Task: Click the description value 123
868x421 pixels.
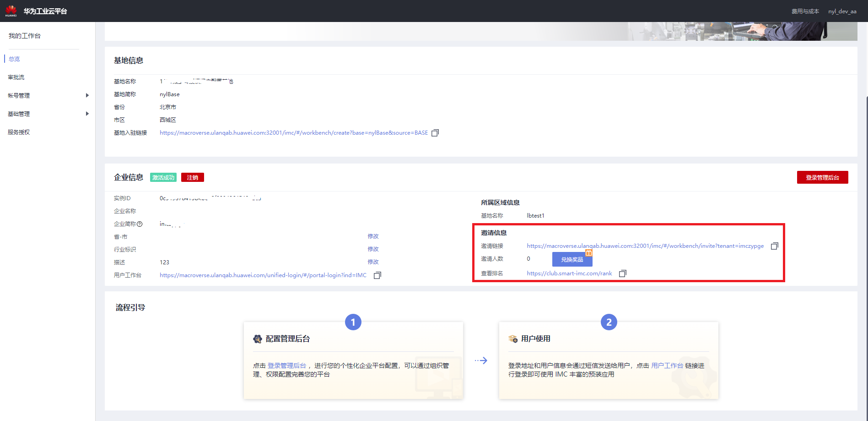Action: (164, 262)
